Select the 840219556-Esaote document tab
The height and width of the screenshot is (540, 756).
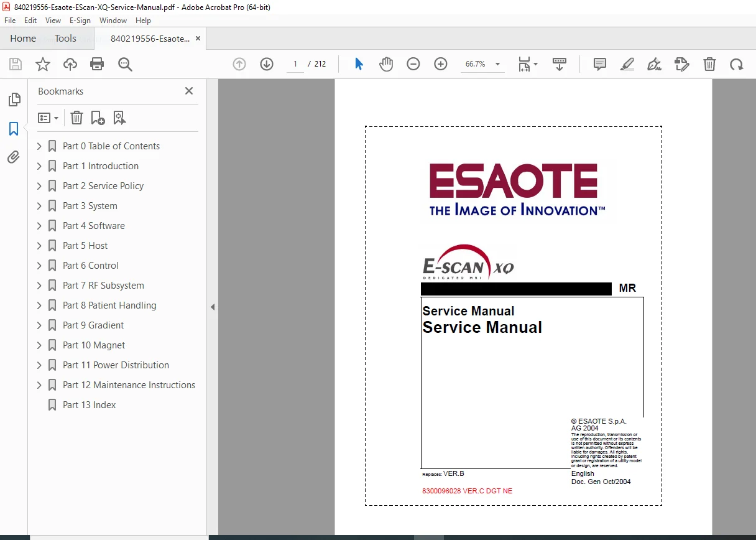pos(150,39)
